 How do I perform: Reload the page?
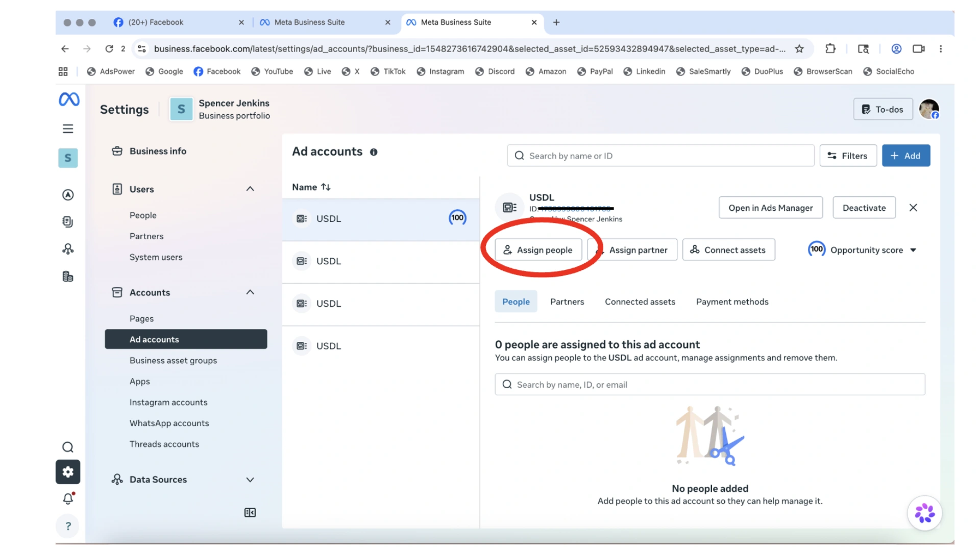pyautogui.click(x=109, y=49)
